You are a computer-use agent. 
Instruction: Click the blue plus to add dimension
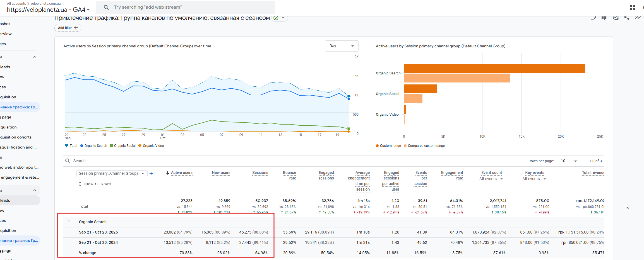[x=151, y=173]
